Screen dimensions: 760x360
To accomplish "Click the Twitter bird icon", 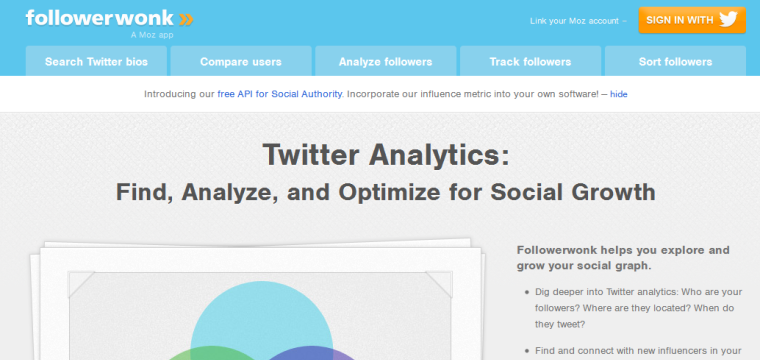I will [728, 20].
